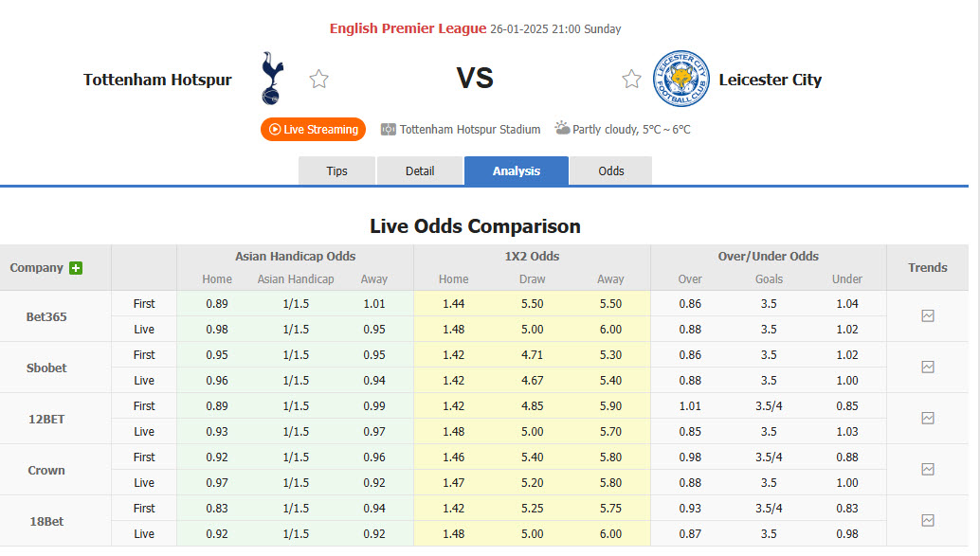Image resolution: width=980 pixels, height=556 pixels.
Task: Click the stadium icon beside Tottenham Hotspur Stadium
Action: coord(389,129)
